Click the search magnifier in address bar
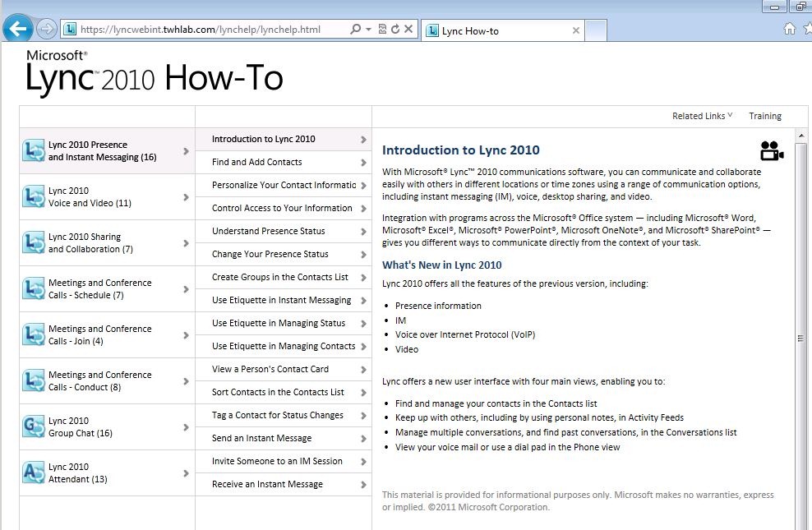The height and width of the screenshot is (530, 812). (x=355, y=29)
